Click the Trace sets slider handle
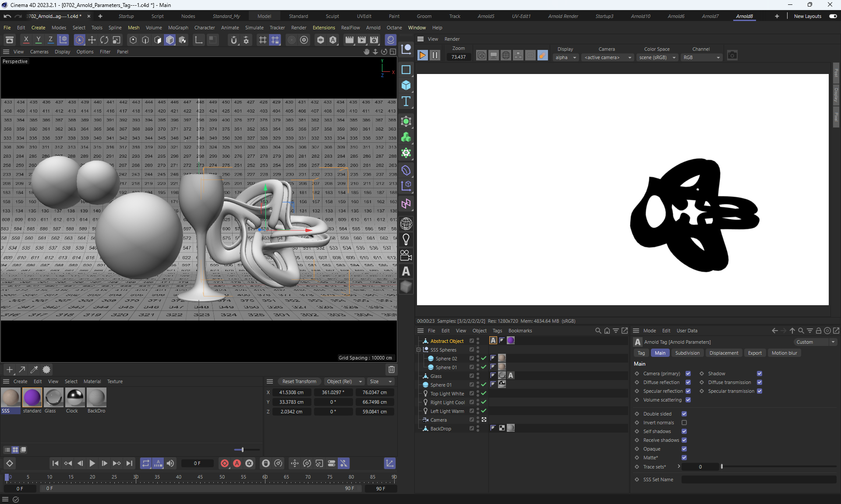 (721, 467)
